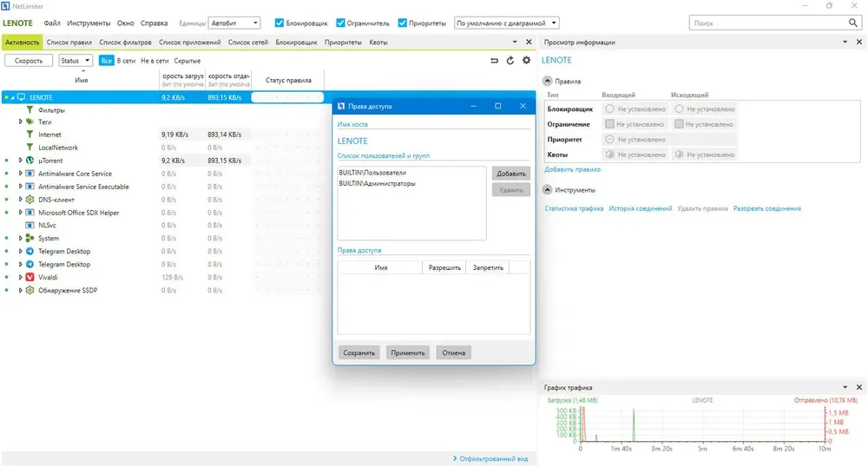Screen dimensions: 868x467
Task: Select BUILTIN\Пользователи in the list
Action: (x=372, y=173)
